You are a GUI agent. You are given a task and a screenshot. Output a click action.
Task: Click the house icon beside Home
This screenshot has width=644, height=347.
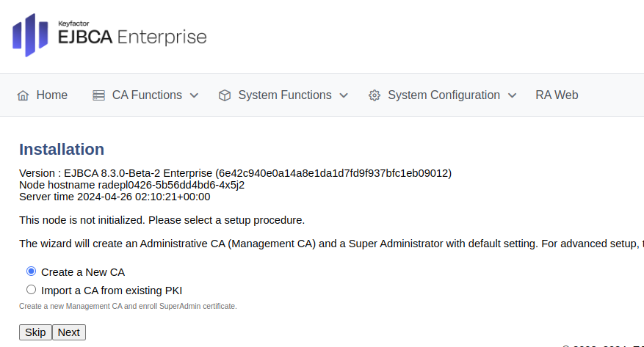click(x=23, y=95)
